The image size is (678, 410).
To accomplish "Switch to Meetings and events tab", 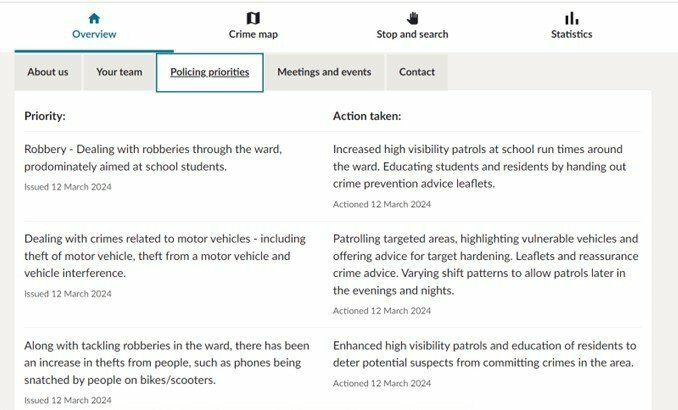I will coord(324,72).
